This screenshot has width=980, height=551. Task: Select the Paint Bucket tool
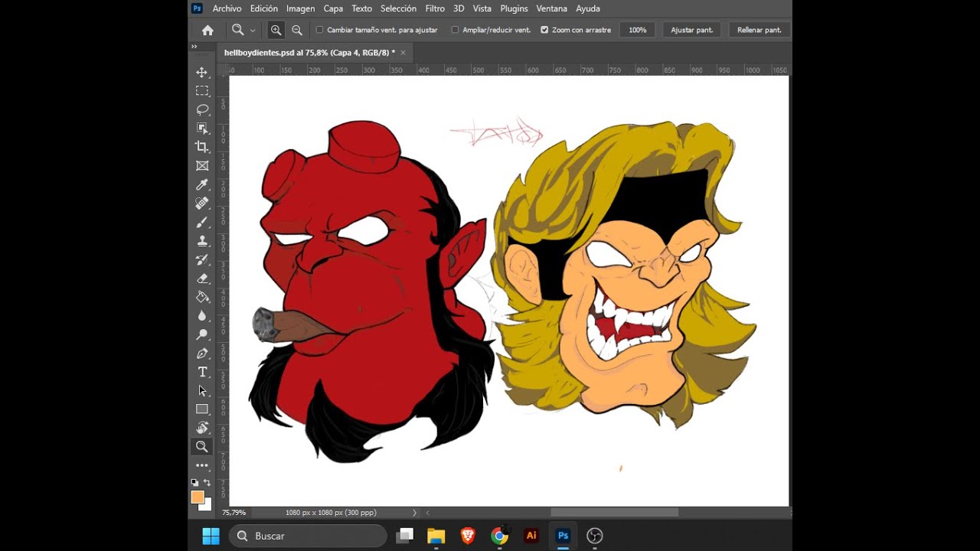[202, 297]
